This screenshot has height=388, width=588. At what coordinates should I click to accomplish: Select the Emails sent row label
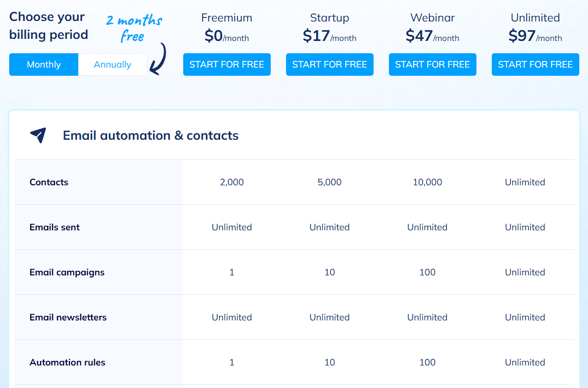click(x=55, y=227)
